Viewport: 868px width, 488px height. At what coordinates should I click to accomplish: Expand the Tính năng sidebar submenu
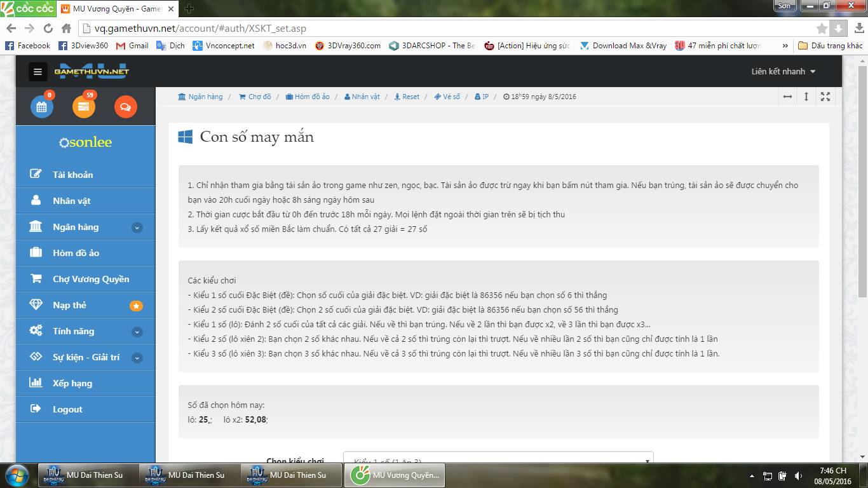pyautogui.click(x=137, y=332)
